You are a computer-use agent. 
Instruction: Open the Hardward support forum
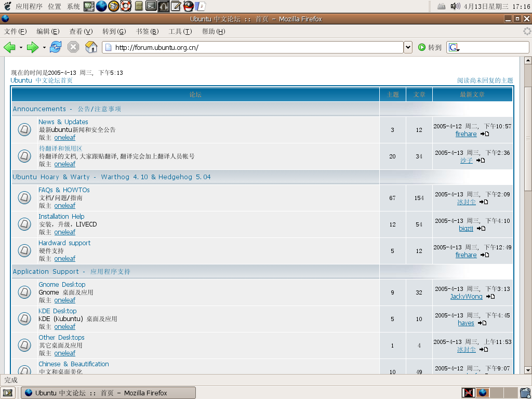[64, 243]
